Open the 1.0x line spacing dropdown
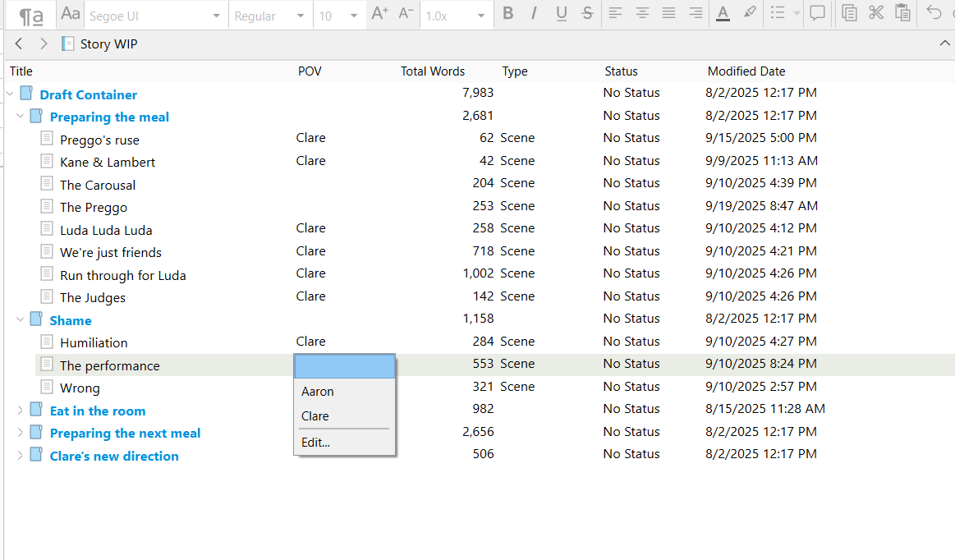The image size is (955, 560). (456, 16)
